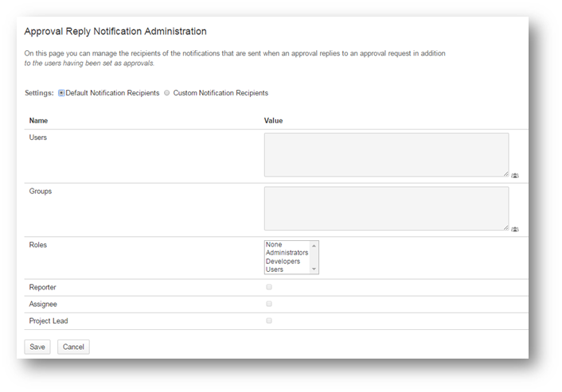Pick Administrators in the Roles list
The image size is (562, 392).
click(x=287, y=253)
